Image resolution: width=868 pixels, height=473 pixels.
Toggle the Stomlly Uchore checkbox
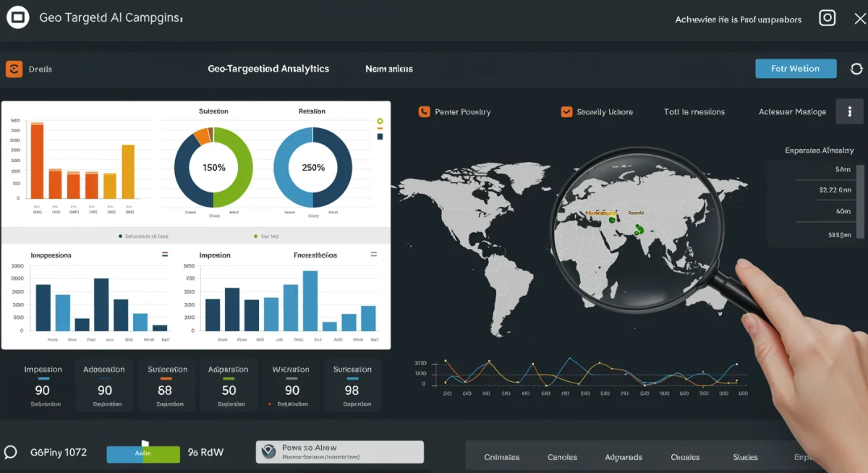(566, 111)
